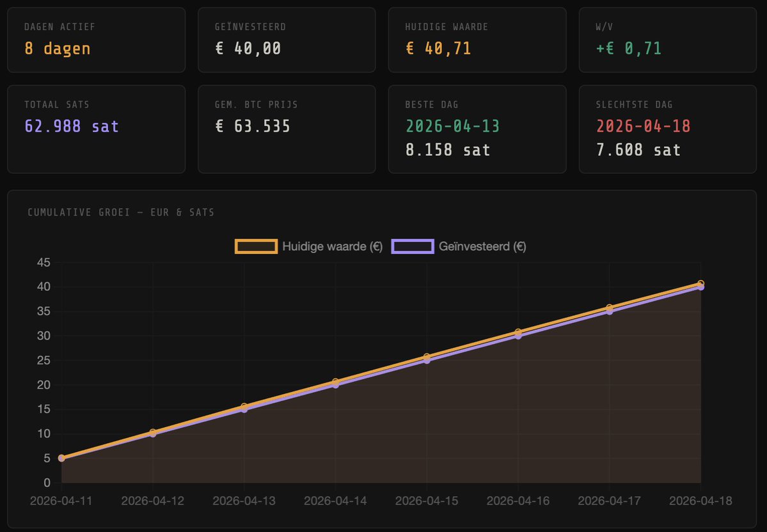This screenshot has width=767, height=532.
Task: Click the best day date 2026-04-13
Action: 452,126
